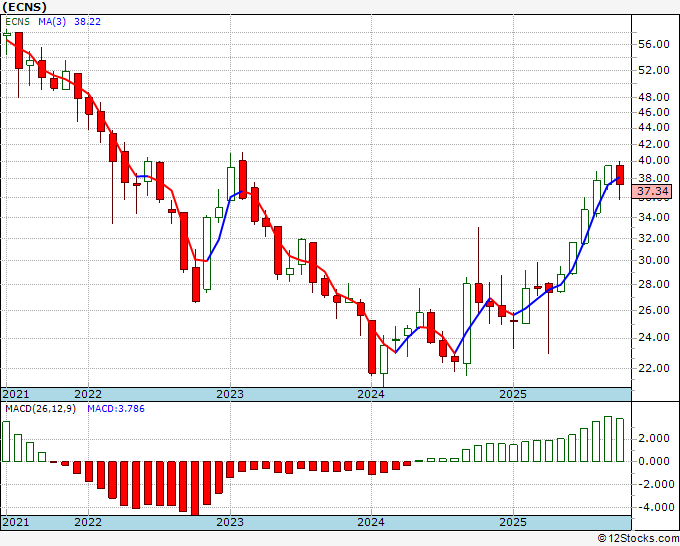
Task: Click 2023 on the price chart time axis
Action: 230,394
